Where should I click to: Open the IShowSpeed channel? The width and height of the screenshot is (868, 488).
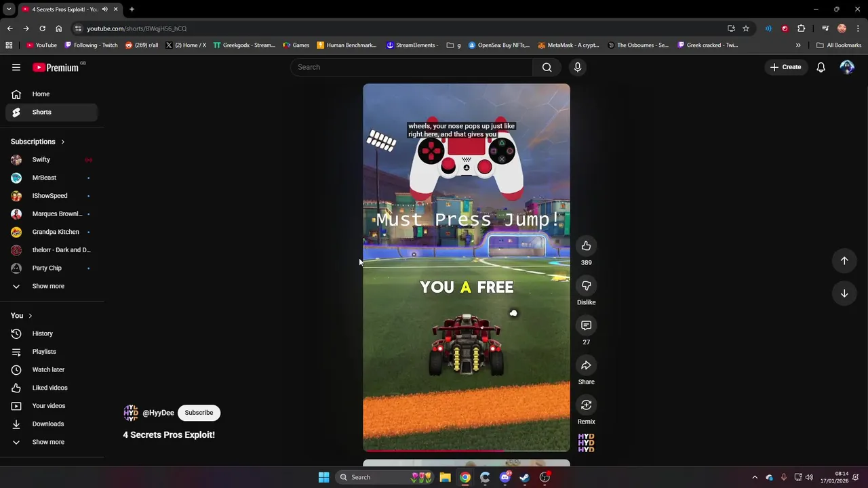coord(52,196)
